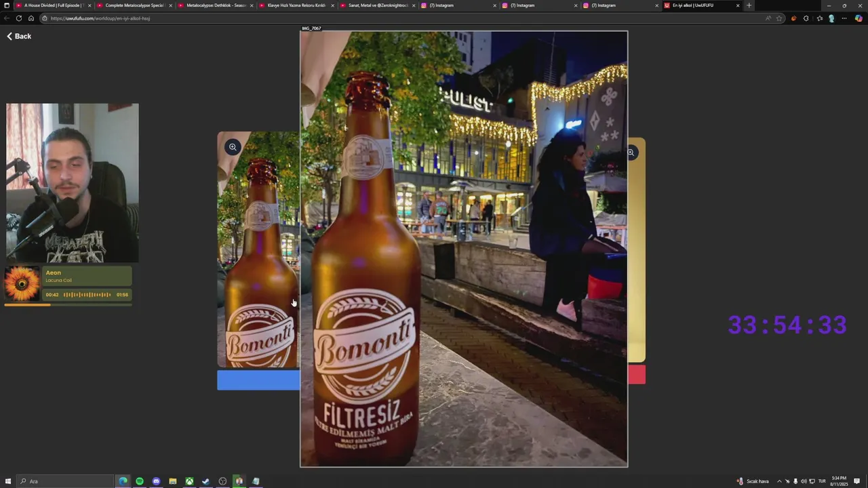The height and width of the screenshot is (488, 868).
Task: Click the enlarged Bomonti Filtresiz image
Action: 464,249
